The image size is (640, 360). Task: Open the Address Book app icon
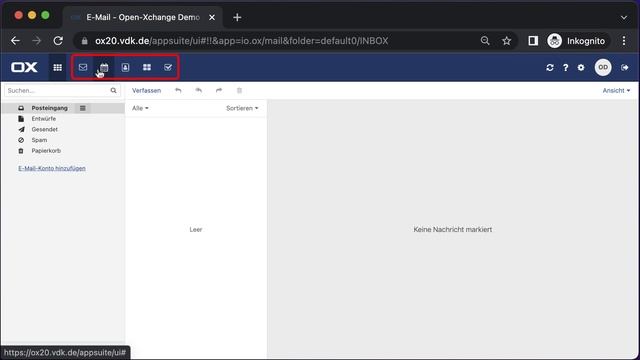coord(125,67)
